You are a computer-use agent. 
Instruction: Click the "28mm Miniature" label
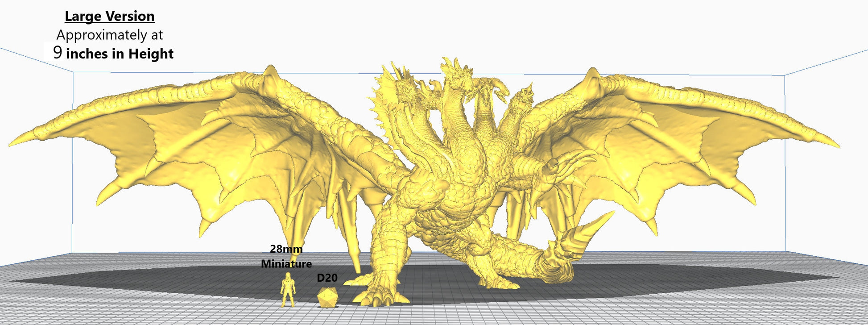(286, 256)
